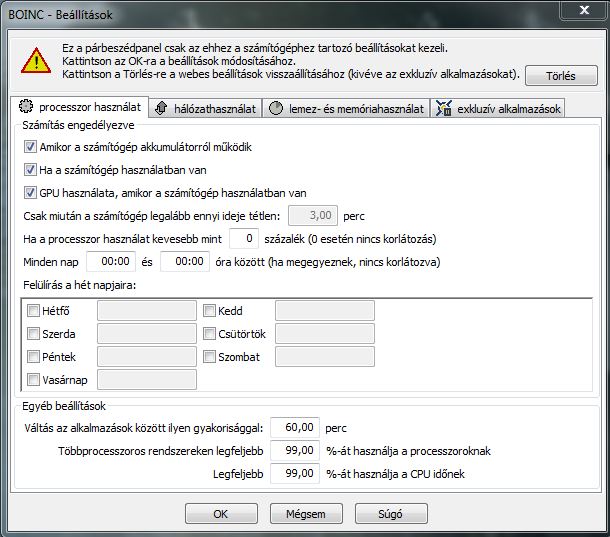Click the processor usage percent field showing 0
This screenshot has width=610, height=537.
pos(244,239)
